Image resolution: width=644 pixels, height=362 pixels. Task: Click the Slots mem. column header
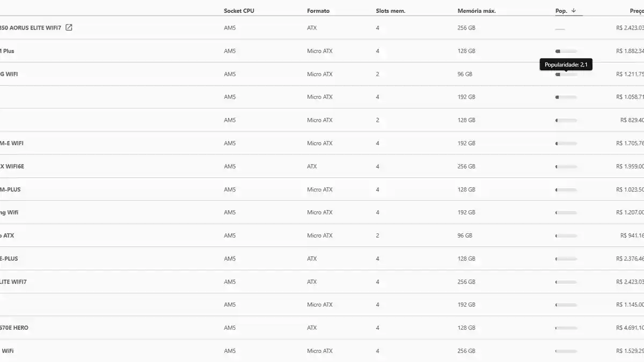click(x=390, y=11)
